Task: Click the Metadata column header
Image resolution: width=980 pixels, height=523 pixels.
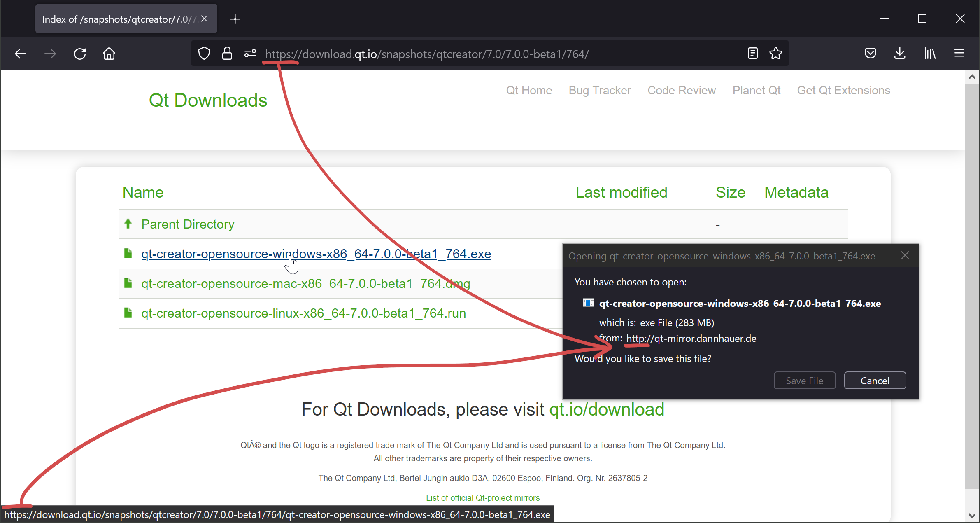Action: click(796, 192)
